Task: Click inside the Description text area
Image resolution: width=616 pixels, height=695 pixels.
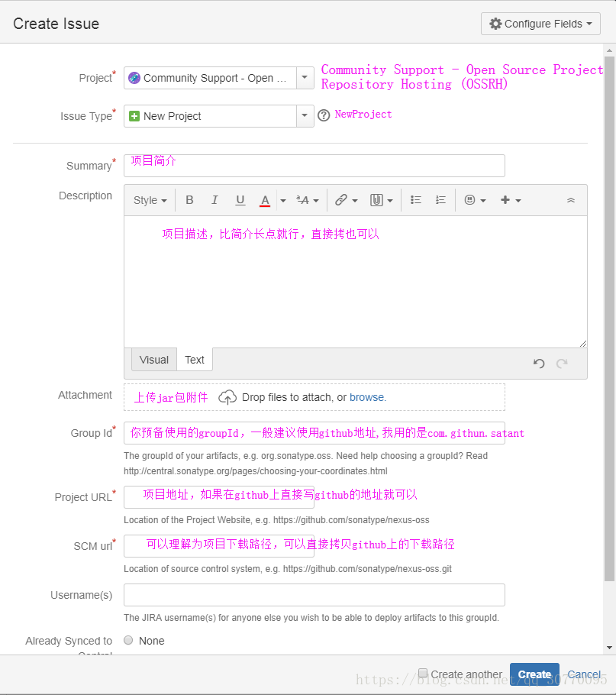Action: [356, 282]
